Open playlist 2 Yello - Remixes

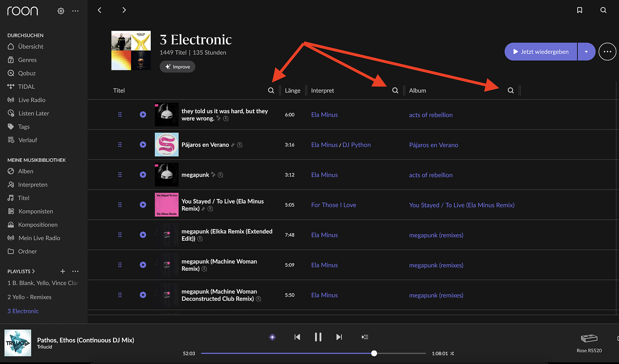click(30, 297)
